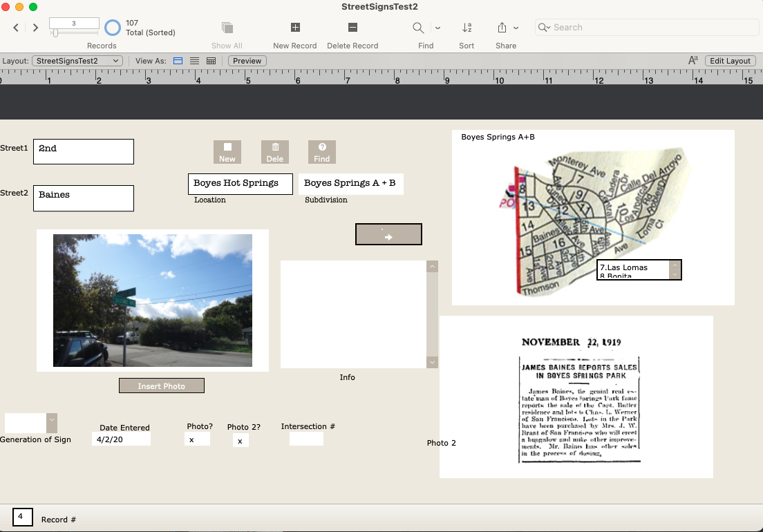The width and height of the screenshot is (763, 532).
Task: Click the Preview button
Action: coord(247,61)
